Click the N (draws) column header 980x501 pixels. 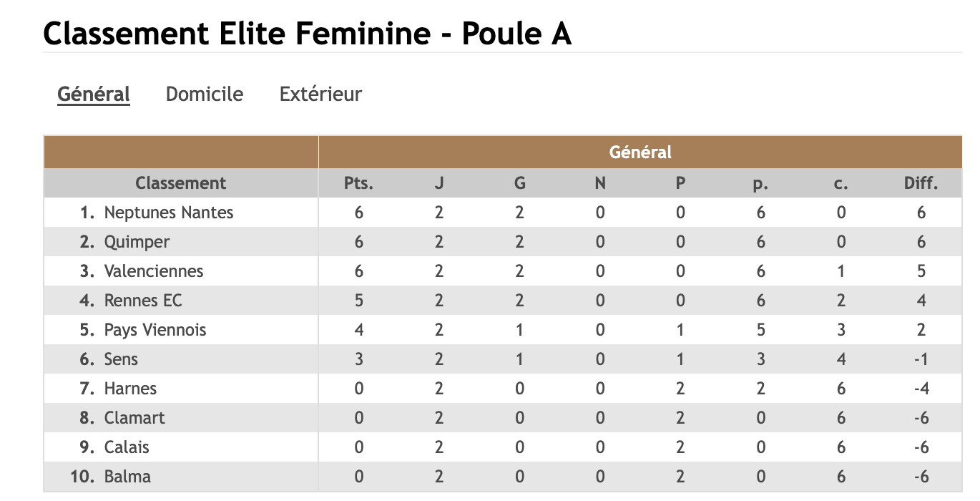(x=600, y=183)
